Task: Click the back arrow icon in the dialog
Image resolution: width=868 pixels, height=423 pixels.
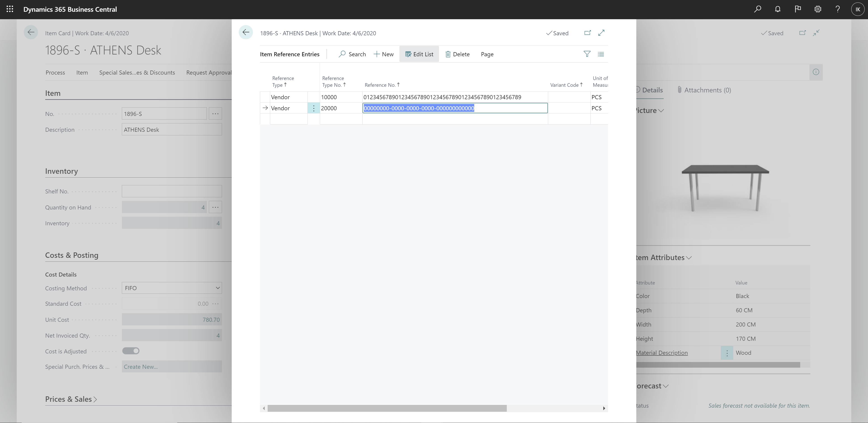Action: (x=246, y=33)
